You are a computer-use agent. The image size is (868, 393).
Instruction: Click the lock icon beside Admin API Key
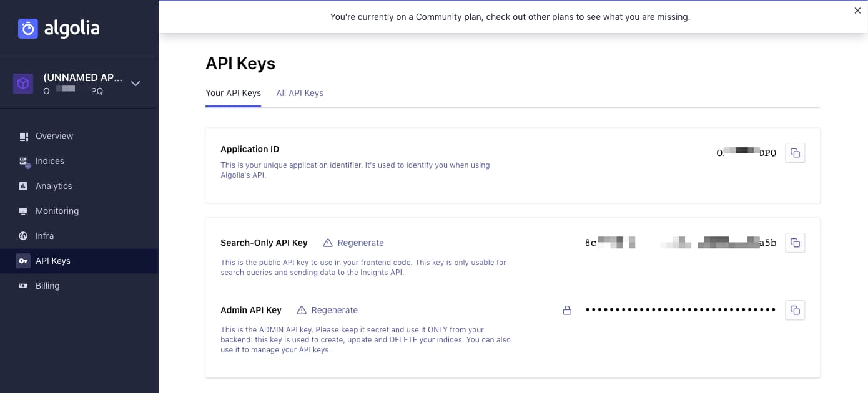567,309
